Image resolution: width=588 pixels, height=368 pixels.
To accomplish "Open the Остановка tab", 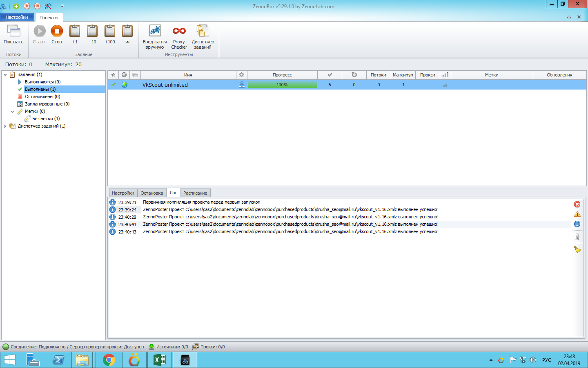I will 151,193.
